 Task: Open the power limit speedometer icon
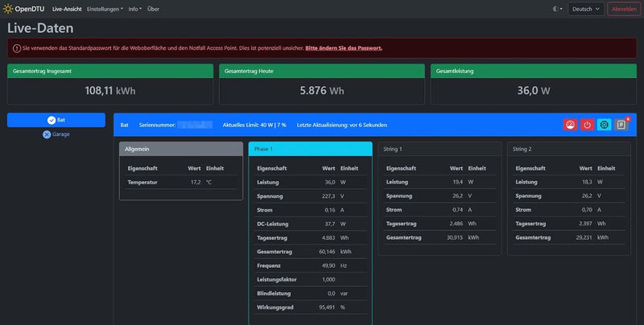point(570,125)
